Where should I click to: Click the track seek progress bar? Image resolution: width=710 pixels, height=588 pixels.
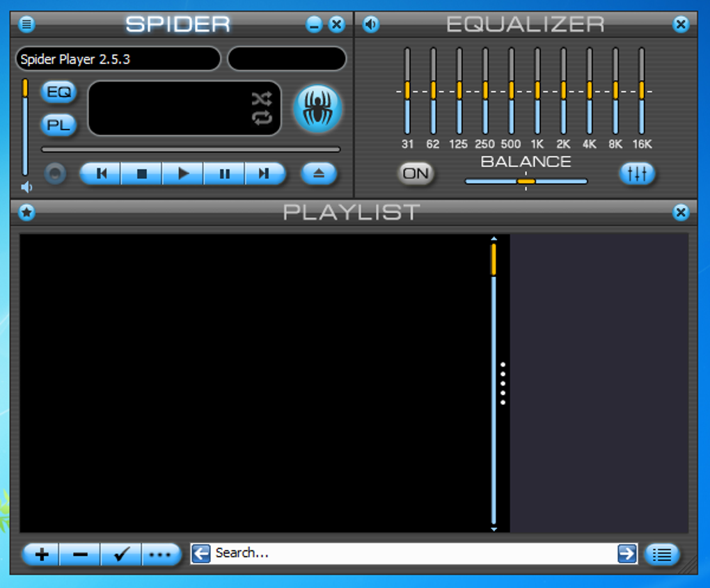click(191, 149)
